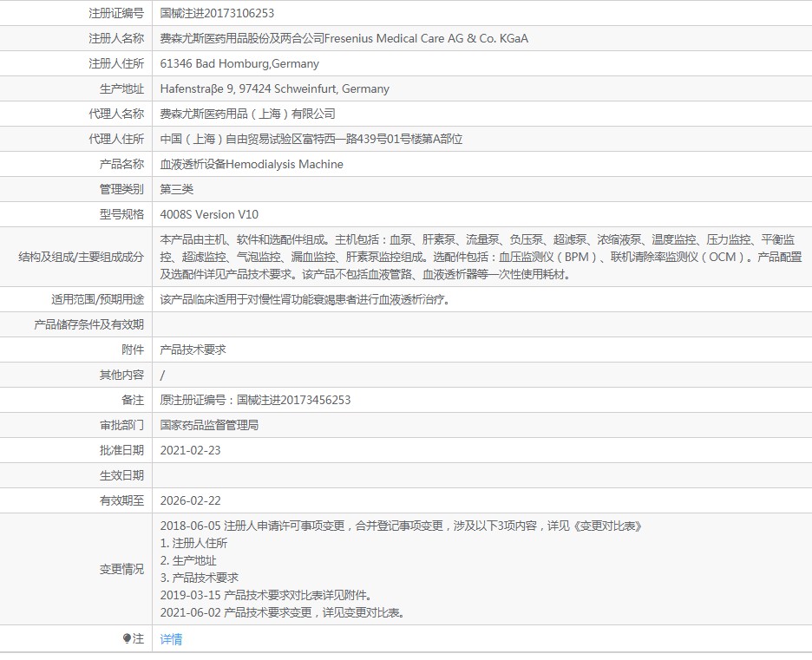Screen dimensions: 812x660
Task: Select attachment value 产品技术要求
Action: (x=193, y=350)
